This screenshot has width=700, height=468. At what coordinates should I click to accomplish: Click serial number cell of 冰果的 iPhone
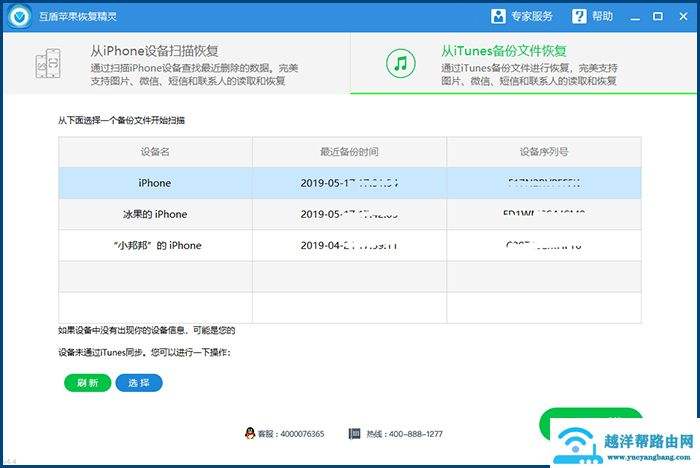pos(544,214)
